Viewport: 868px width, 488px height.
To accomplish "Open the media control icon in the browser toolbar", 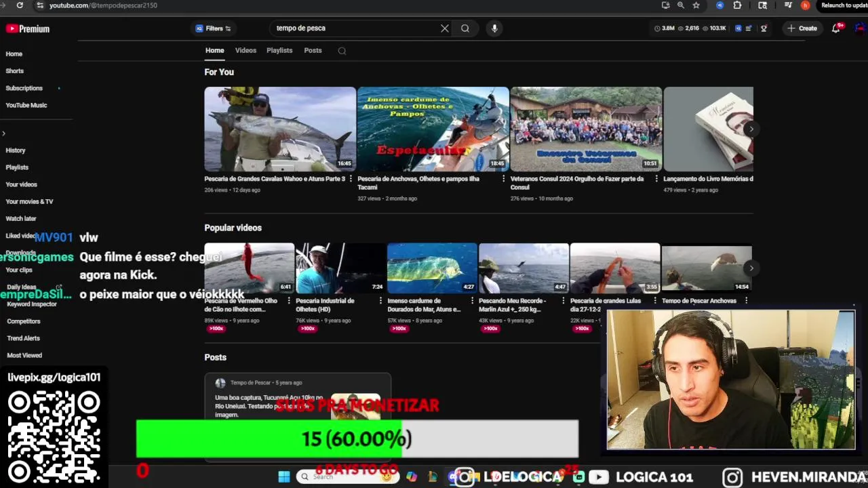I will point(788,5).
